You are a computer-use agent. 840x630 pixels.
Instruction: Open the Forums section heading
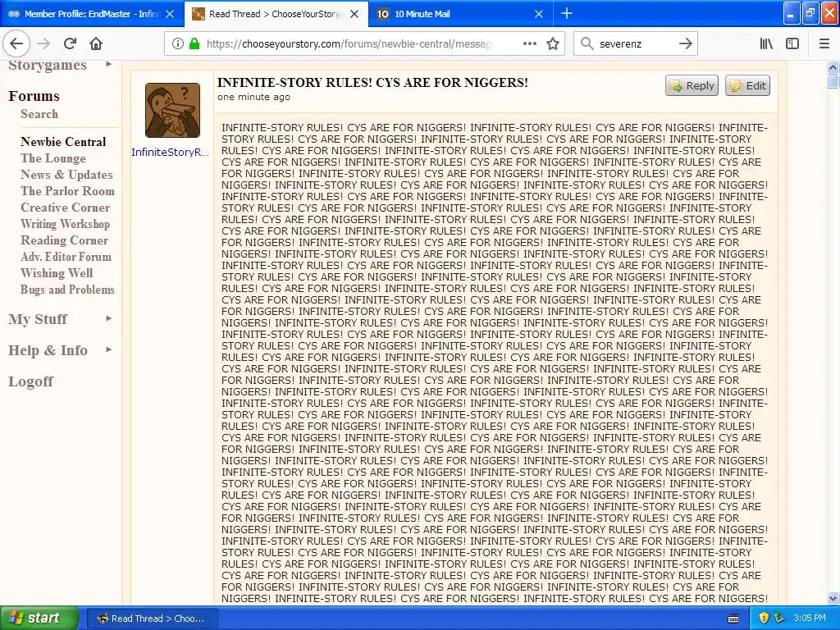(x=34, y=96)
